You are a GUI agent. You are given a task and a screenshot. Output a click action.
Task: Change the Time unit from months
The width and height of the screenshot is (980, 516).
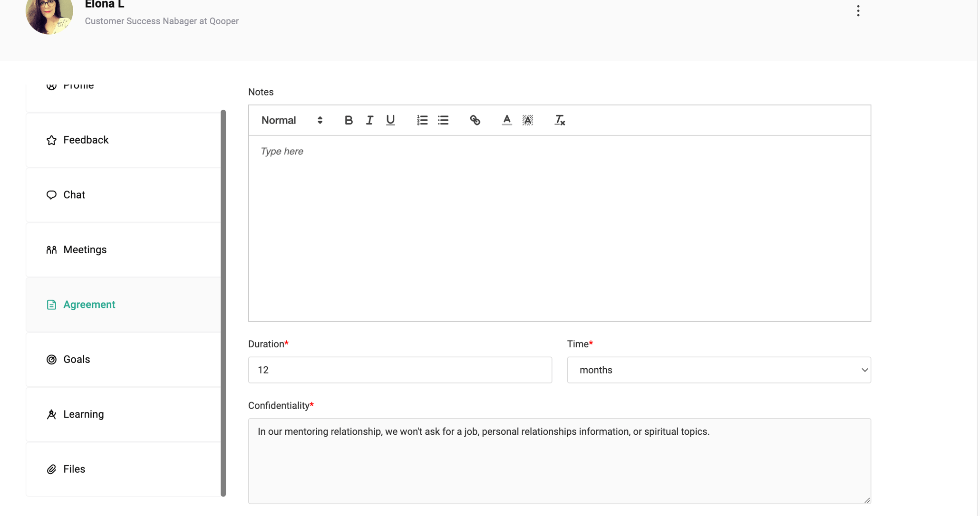click(x=718, y=370)
